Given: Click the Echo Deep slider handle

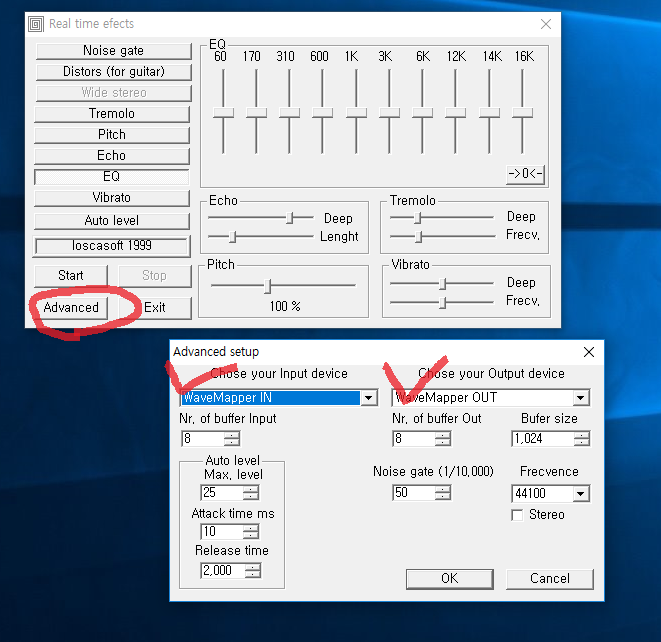Looking at the screenshot, I should tap(291, 217).
